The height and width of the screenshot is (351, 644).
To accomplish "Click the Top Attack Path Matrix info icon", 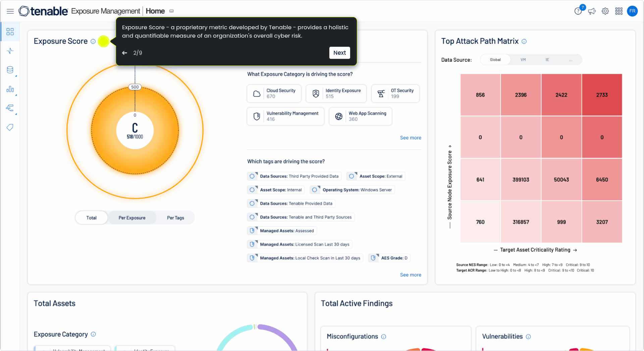I will pos(524,41).
